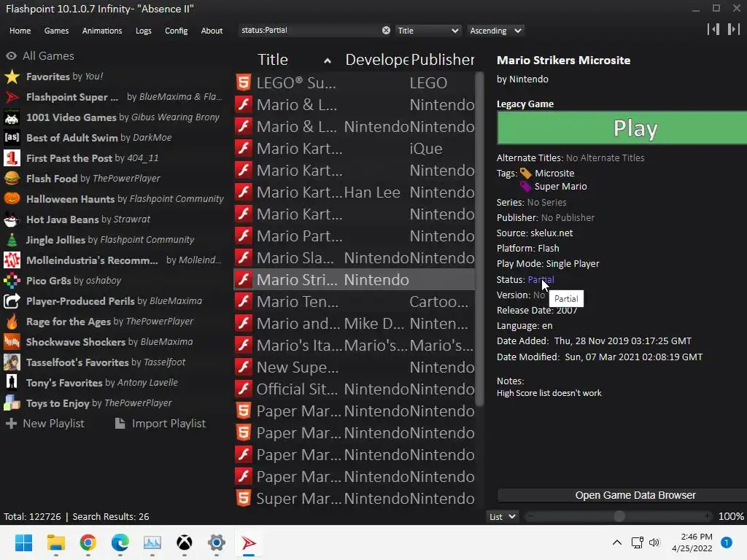Open Settings gear on the taskbar

coord(216,542)
